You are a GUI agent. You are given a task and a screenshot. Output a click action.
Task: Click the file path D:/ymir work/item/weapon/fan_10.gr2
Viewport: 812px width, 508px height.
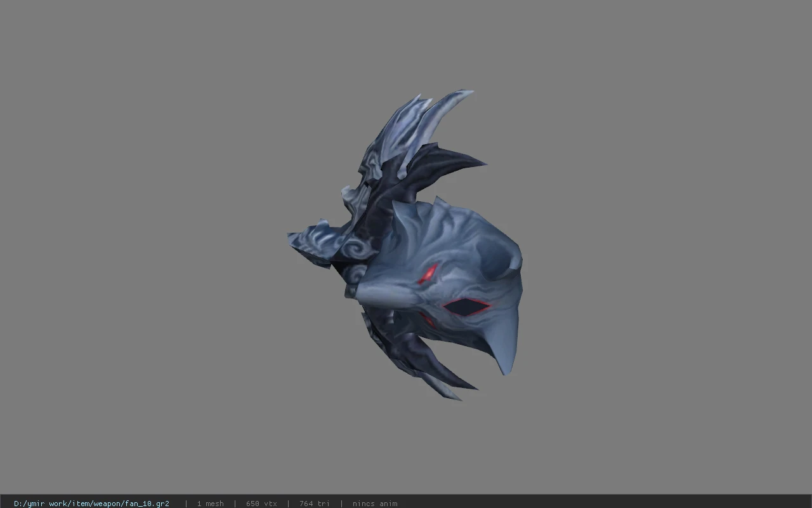(x=91, y=504)
